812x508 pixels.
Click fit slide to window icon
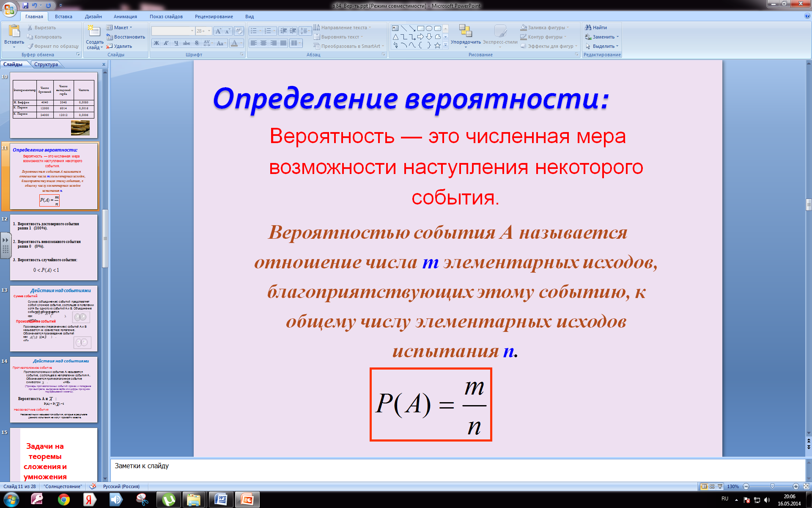click(x=806, y=486)
